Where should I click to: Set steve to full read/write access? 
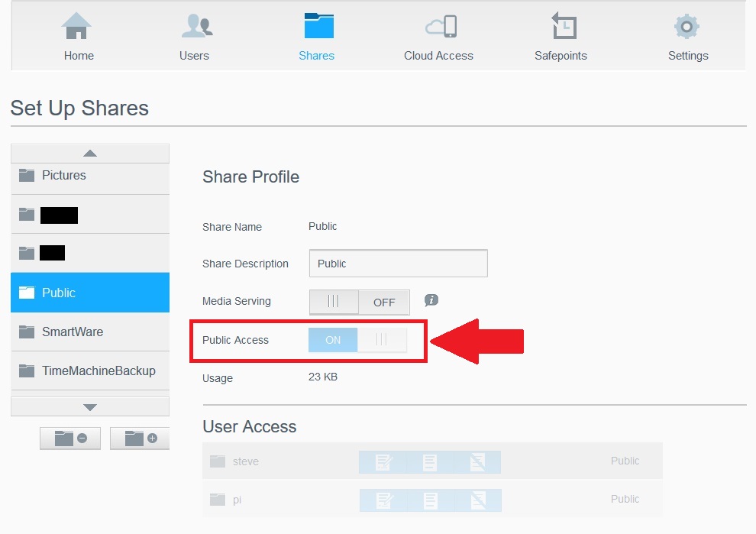(383, 462)
